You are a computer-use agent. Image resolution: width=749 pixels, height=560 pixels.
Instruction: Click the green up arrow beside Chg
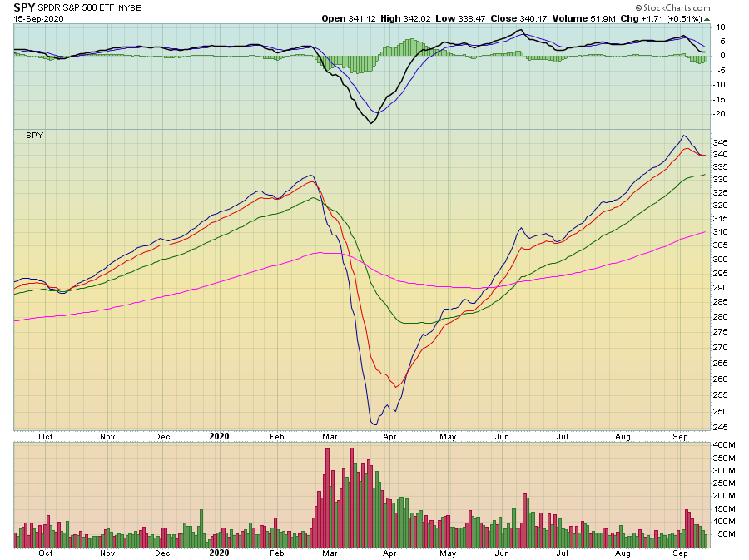click(x=707, y=19)
